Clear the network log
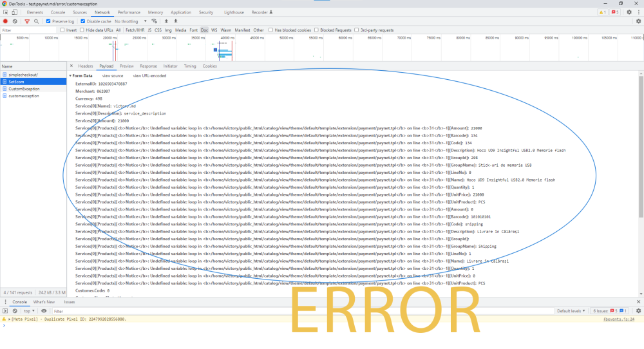 tap(15, 21)
